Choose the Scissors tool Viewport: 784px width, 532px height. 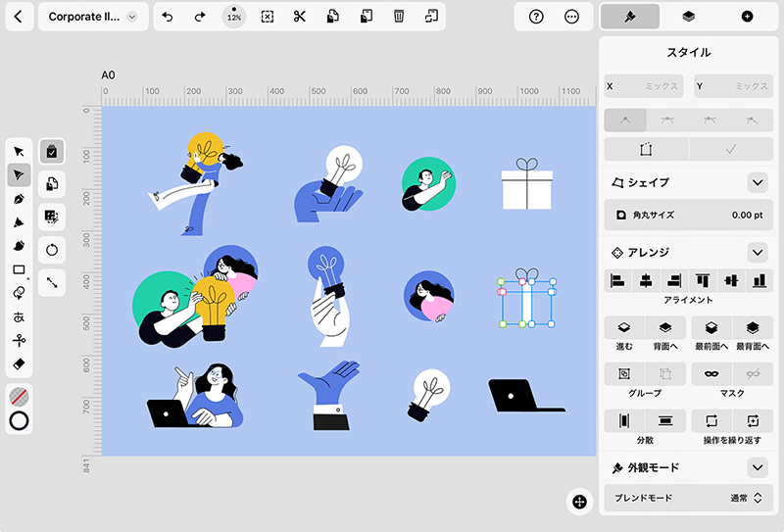click(19, 340)
